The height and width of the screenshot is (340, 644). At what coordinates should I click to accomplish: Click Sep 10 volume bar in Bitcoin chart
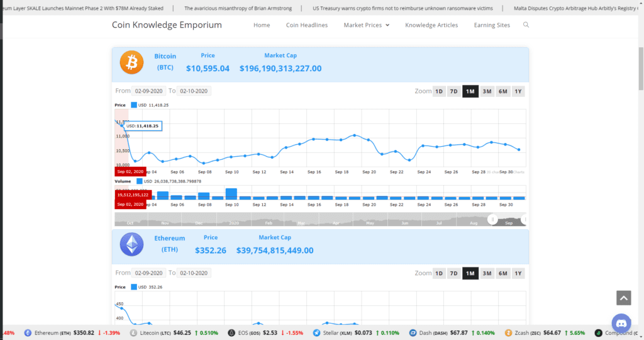tap(231, 194)
